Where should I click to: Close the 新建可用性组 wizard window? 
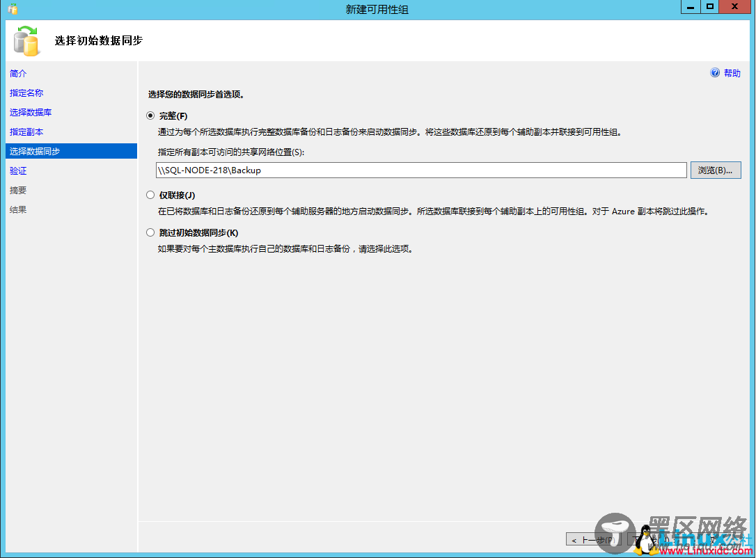pos(735,7)
